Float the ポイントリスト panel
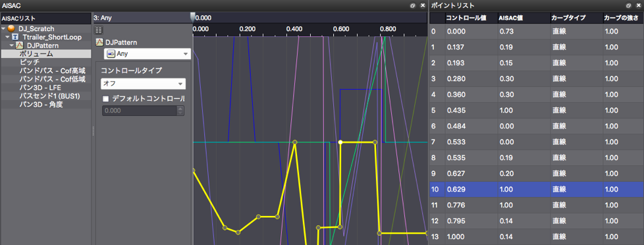This screenshot has width=644, height=245. click(628, 5)
